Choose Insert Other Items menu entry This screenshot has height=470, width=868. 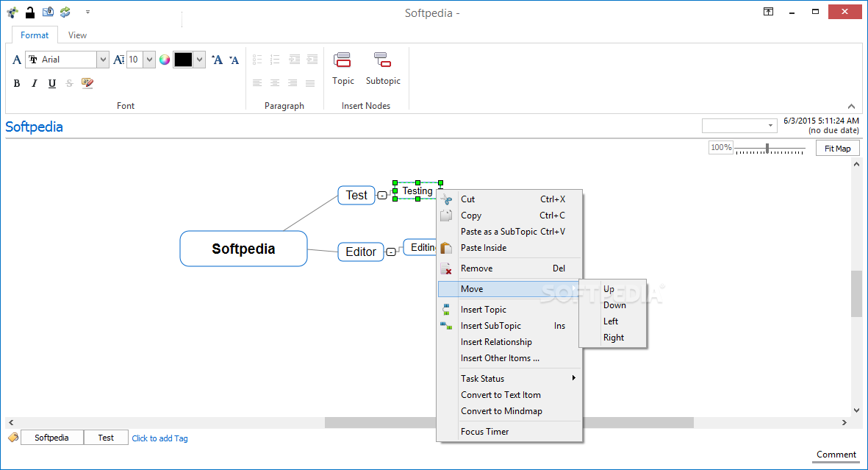510,358
